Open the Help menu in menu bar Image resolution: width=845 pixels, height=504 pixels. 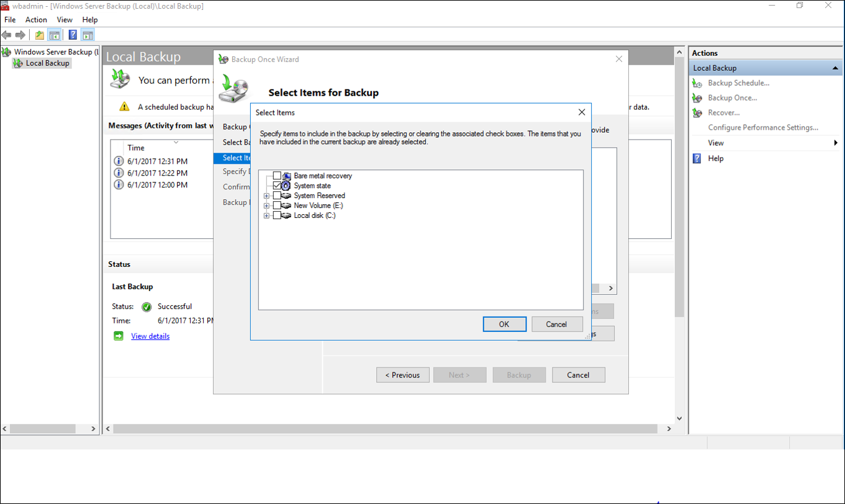(90, 20)
